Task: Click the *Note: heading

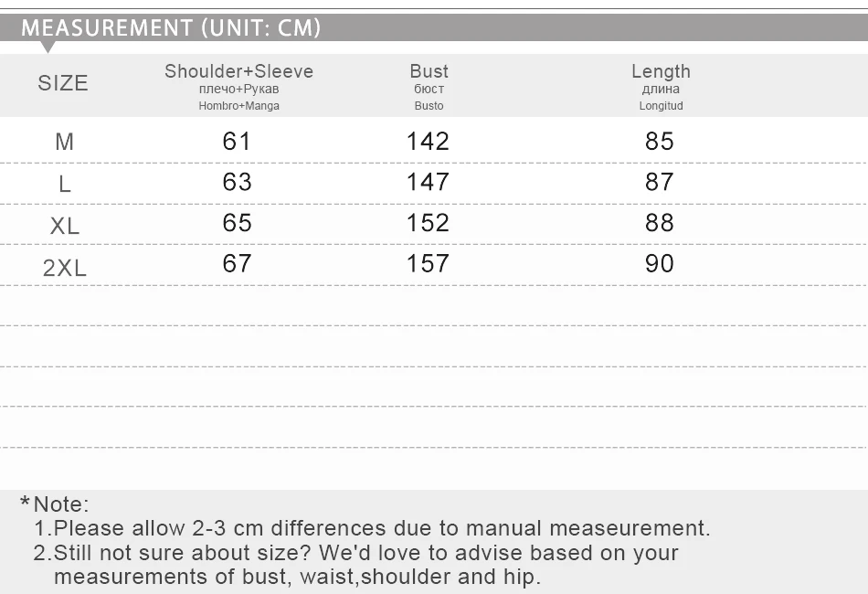Action: point(54,504)
